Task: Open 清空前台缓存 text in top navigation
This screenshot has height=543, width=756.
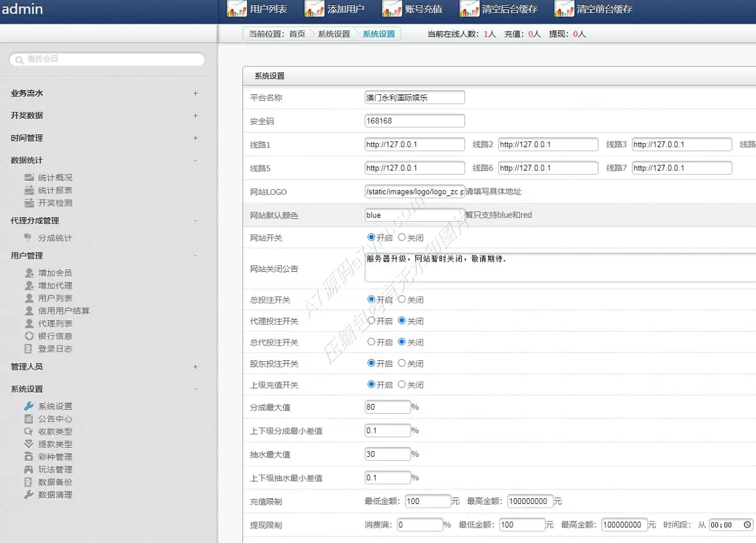Action: pyautogui.click(x=605, y=9)
